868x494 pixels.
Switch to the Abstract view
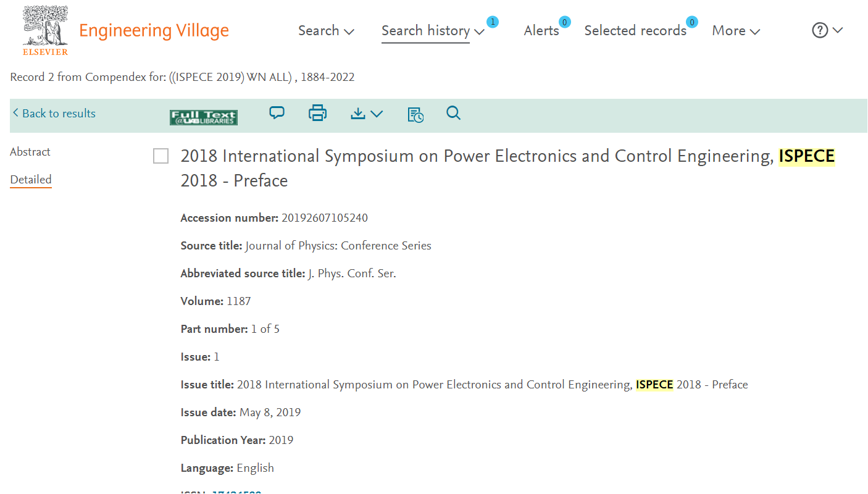coord(30,152)
